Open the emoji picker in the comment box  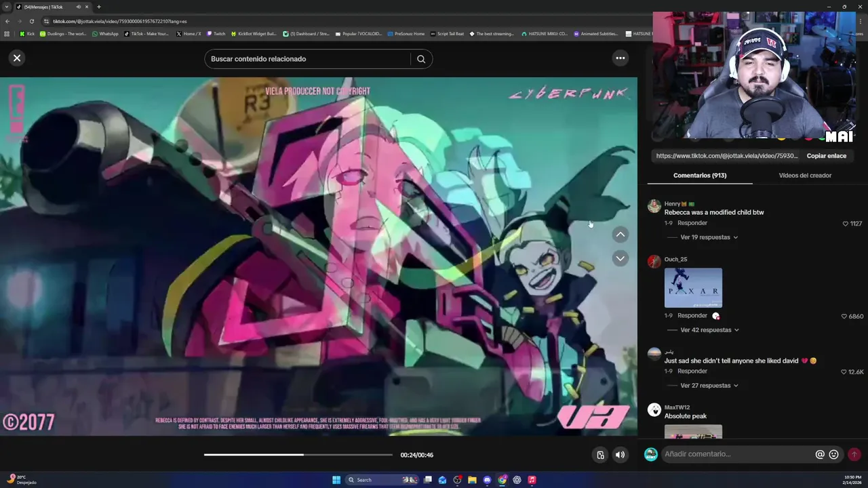pos(834,455)
